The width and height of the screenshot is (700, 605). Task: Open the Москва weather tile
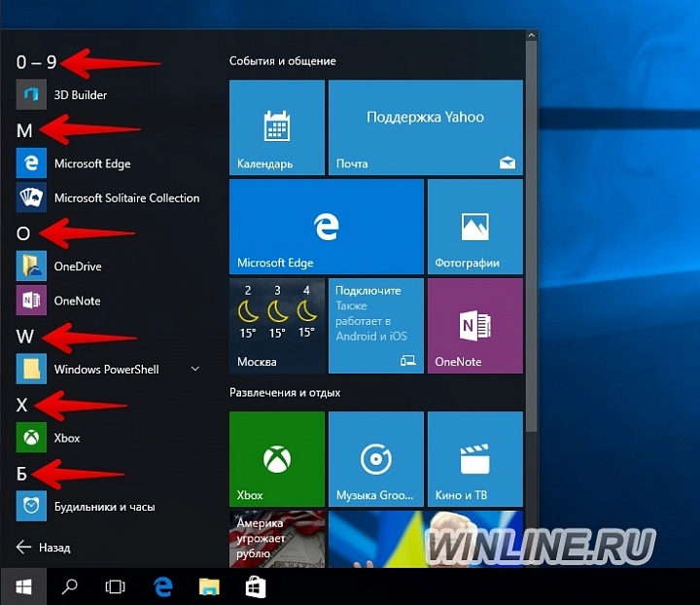277,326
